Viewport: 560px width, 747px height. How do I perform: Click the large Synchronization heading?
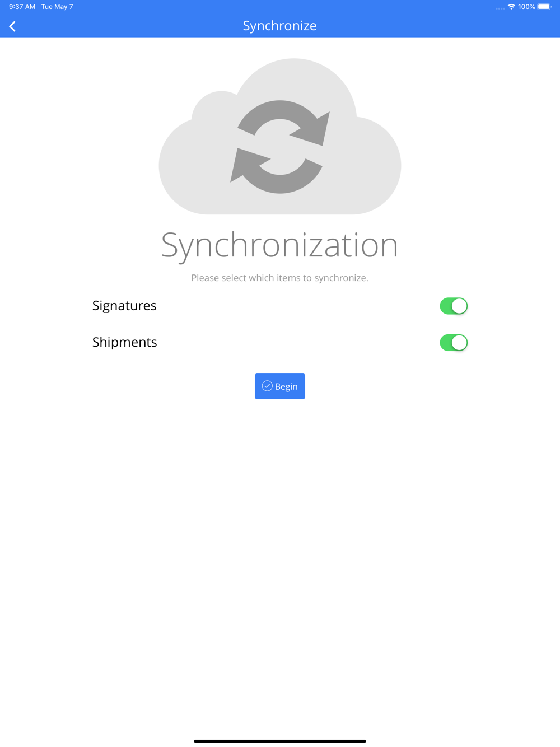click(280, 245)
